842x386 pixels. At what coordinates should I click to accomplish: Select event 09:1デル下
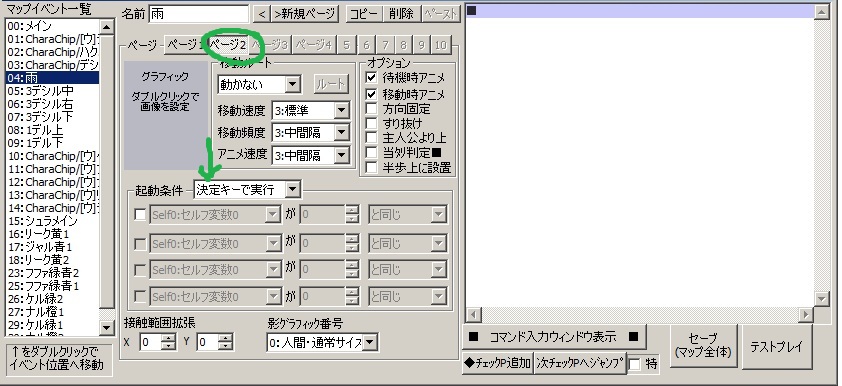pos(52,143)
